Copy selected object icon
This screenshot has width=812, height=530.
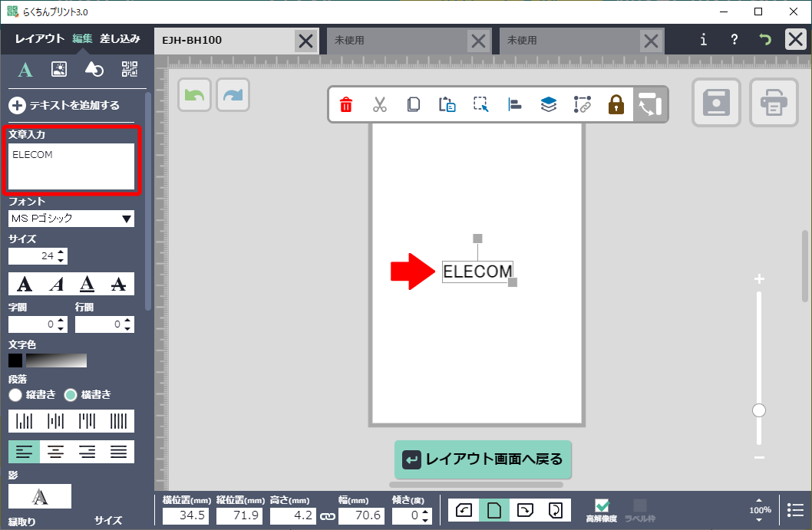click(413, 104)
